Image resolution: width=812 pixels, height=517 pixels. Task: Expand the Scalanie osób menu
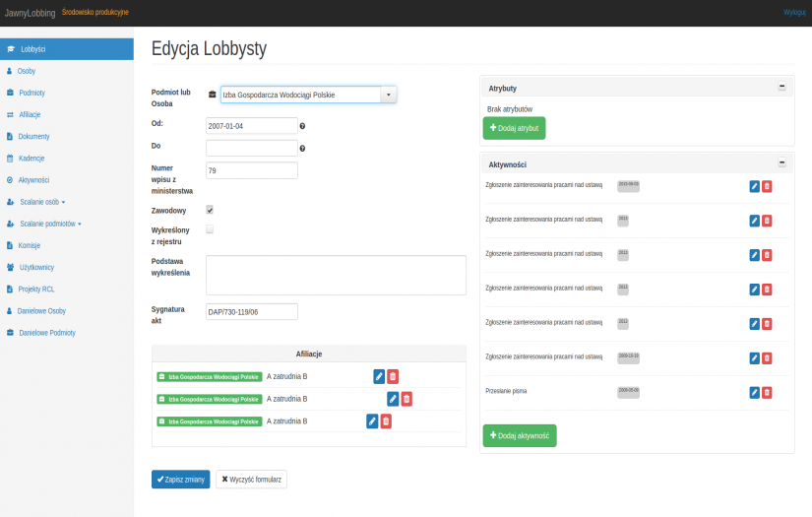42,202
